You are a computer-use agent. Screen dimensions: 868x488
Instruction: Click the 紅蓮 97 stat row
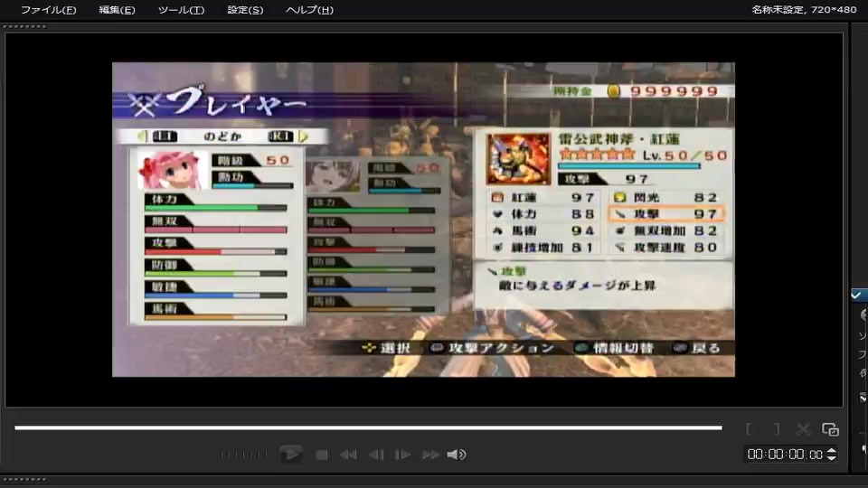click(x=543, y=198)
